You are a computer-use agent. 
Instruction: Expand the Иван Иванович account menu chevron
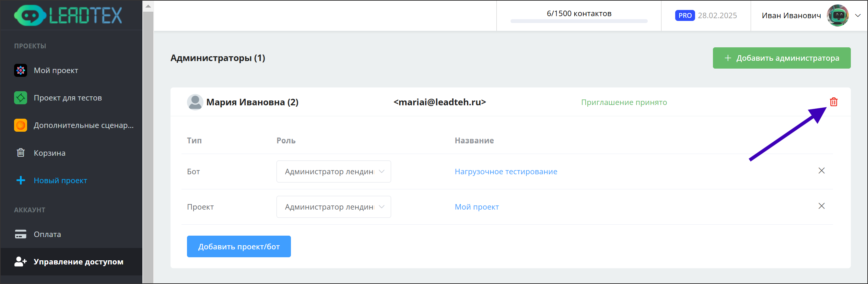tap(858, 15)
